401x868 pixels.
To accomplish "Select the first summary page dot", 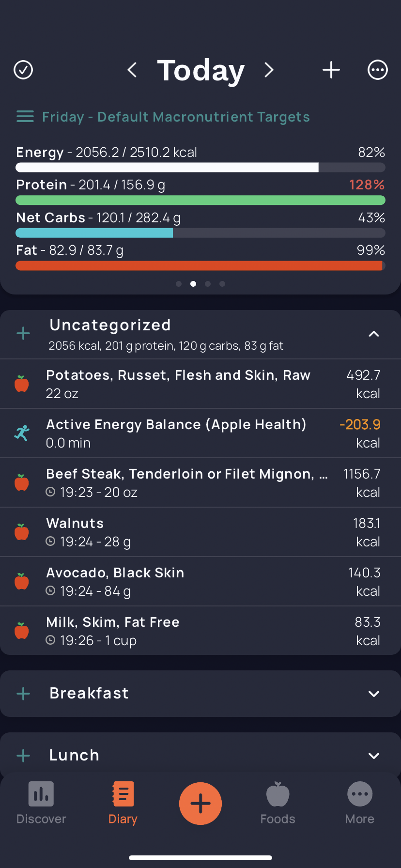I will (179, 284).
